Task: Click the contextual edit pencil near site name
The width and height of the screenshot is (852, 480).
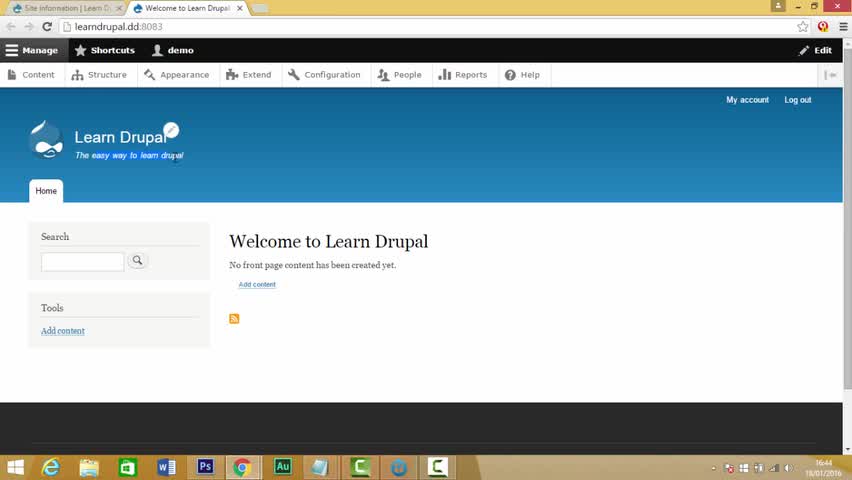Action: (171, 130)
